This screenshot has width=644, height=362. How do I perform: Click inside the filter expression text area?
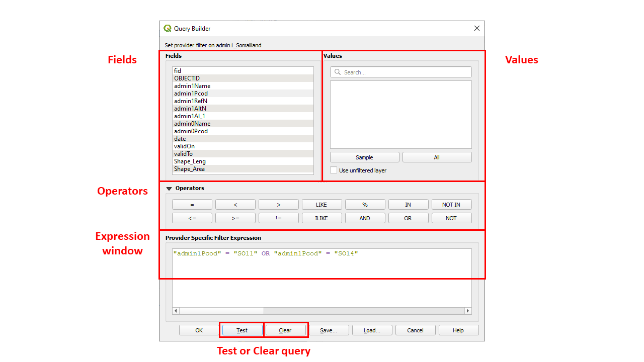(x=322, y=282)
